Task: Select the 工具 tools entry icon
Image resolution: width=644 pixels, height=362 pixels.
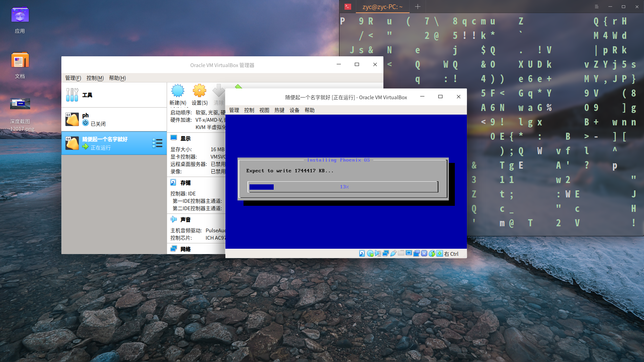Action: click(72, 95)
